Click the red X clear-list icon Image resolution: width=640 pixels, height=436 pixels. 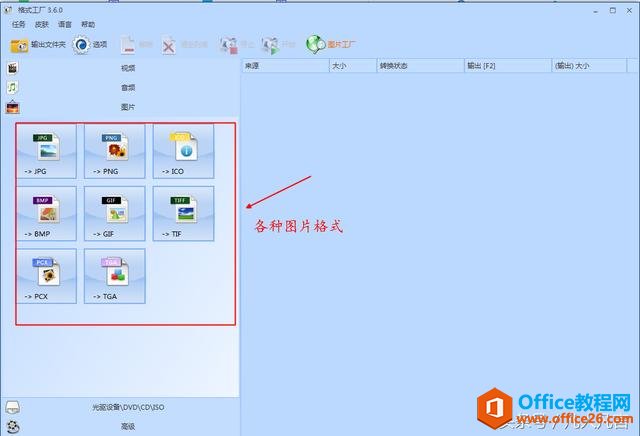click(x=169, y=46)
